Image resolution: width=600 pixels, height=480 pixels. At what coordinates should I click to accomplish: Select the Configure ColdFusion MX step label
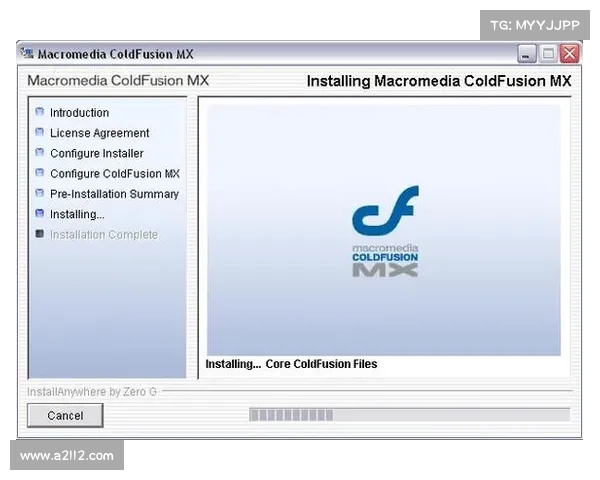(x=115, y=173)
